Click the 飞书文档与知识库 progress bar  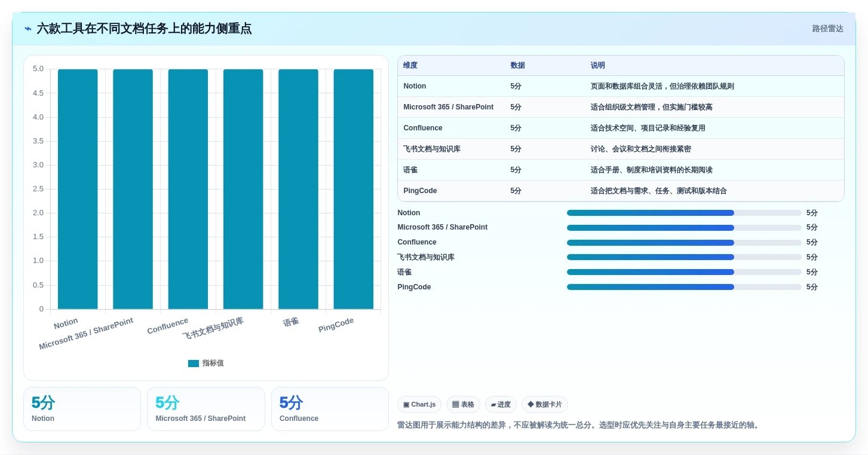pyautogui.click(x=684, y=257)
